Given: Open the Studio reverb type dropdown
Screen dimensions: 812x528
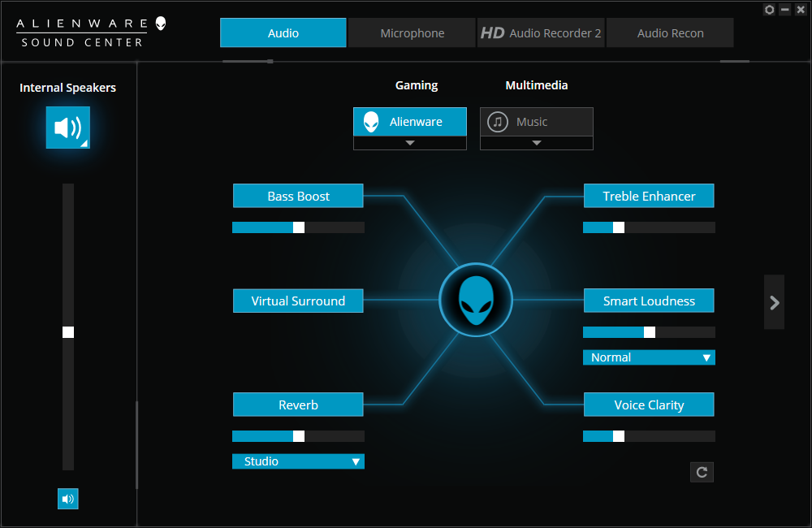Looking at the screenshot, I should [x=298, y=461].
